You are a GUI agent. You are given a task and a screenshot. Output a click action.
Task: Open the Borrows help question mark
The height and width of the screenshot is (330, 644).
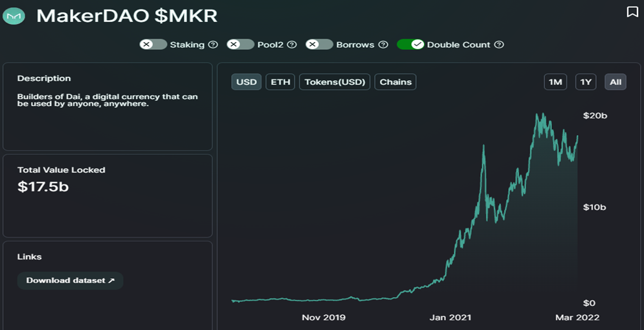point(383,45)
